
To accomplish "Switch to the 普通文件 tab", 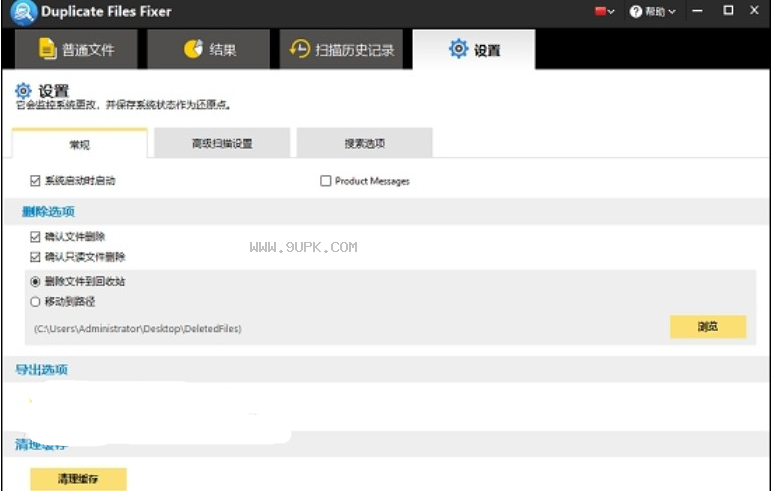I will [x=76, y=49].
